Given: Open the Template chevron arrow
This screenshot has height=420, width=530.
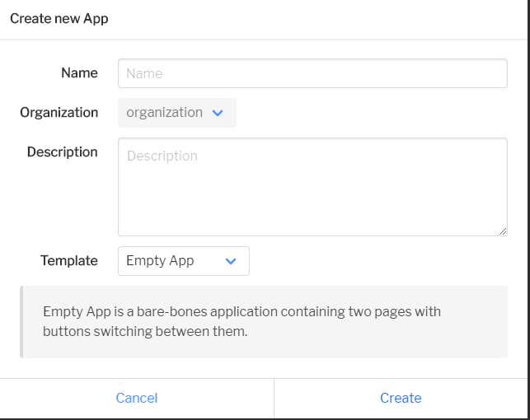Looking at the screenshot, I should pos(231,261).
